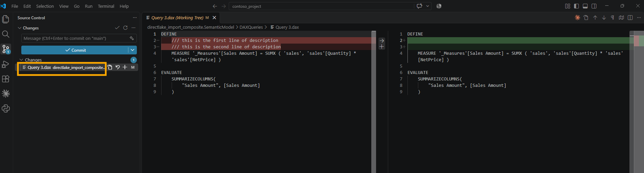Close the Query 3.dax Working Tree tab
This screenshot has height=173, width=644.
point(214,18)
